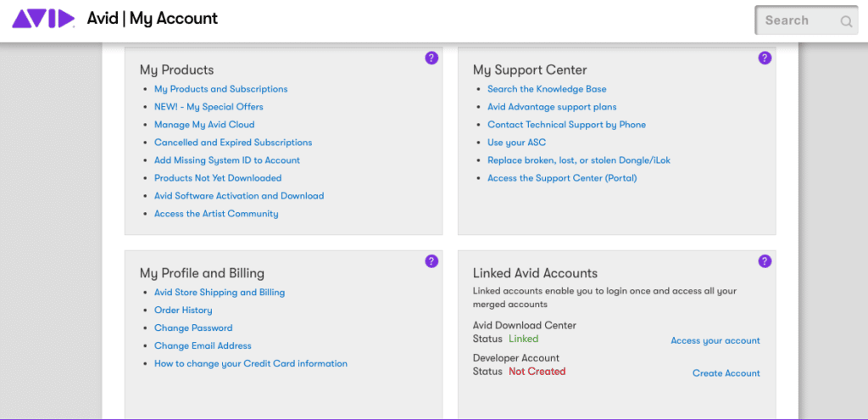Click the magnifier icon in the search box
This screenshot has width=868, height=420.
(846, 21)
